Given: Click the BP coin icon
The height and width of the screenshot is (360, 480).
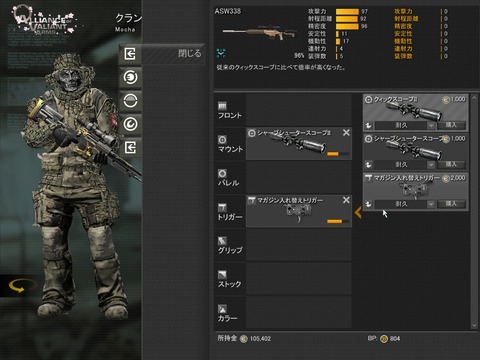Looking at the screenshot, I should 384,339.
